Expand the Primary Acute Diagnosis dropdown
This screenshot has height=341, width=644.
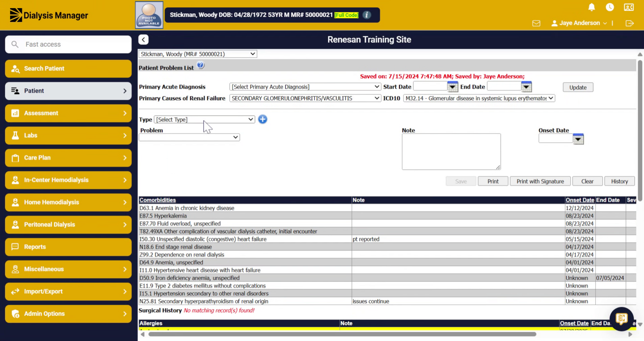(305, 87)
